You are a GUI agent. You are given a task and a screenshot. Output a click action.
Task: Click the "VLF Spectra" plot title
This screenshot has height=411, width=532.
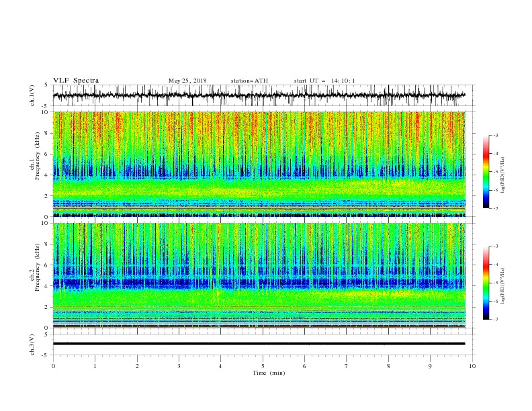tap(76, 81)
